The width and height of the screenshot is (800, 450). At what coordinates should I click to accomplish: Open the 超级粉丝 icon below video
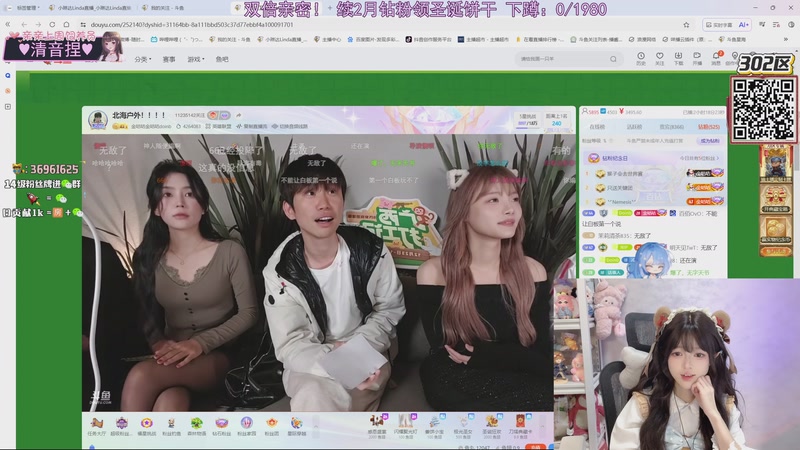click(121, 426)
